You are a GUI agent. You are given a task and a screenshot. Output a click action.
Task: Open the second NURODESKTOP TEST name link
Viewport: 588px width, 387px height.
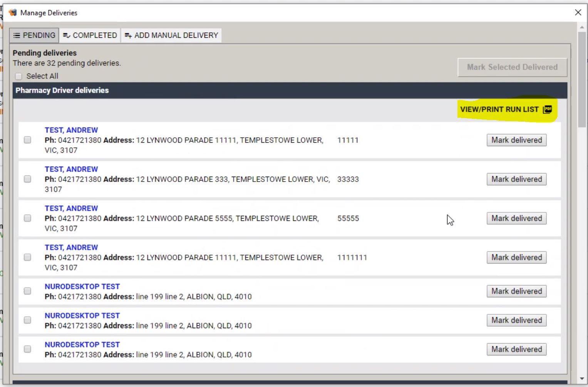tap(82, 315)
